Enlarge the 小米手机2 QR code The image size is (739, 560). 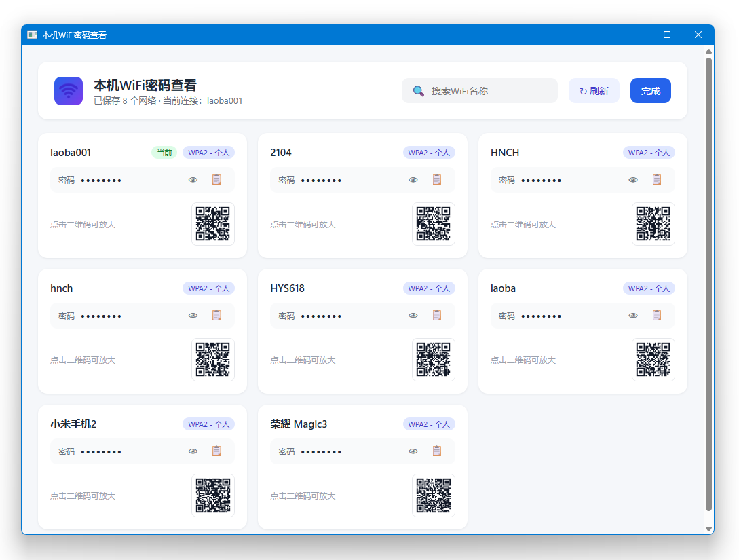click(x=213, y=496)
